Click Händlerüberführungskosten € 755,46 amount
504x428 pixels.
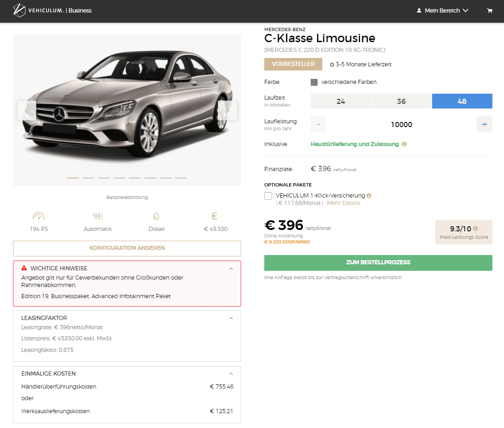coord(222,387)
